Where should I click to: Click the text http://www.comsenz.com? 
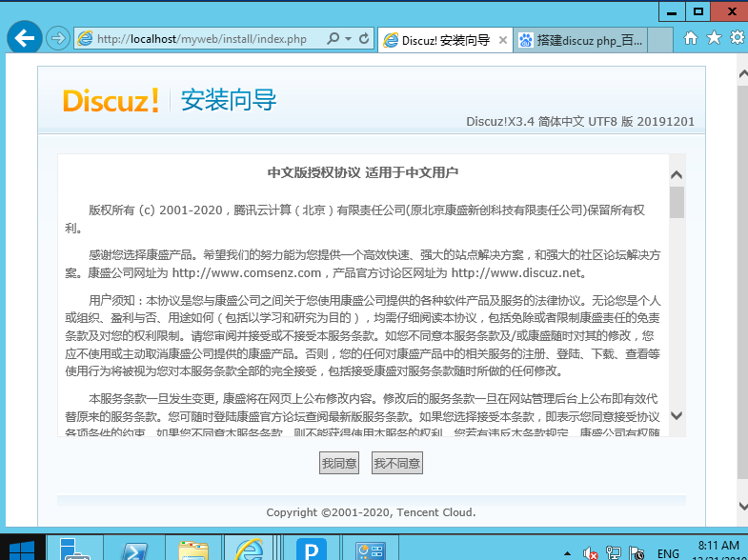(x=246, y=272)
